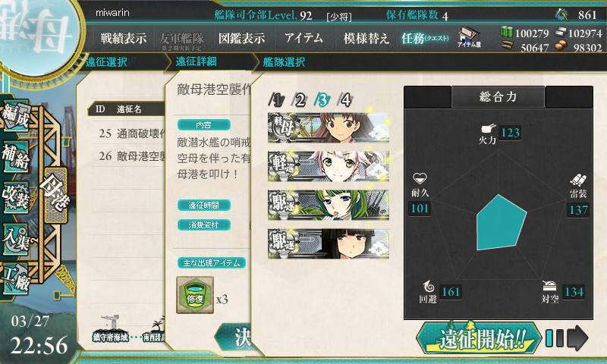Open the 編成 fleet composition side icon
Screen dimensions: 607x364
coord(15,115)
